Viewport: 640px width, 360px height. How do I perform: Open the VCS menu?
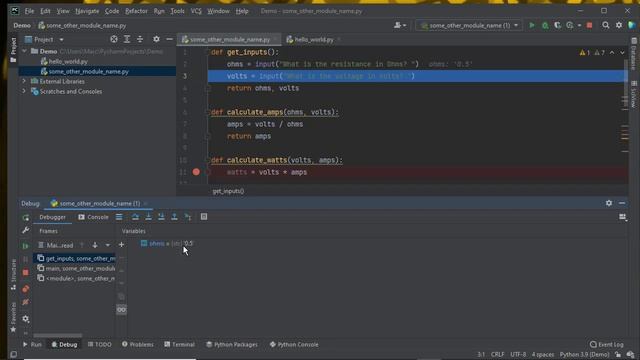pos(196,11)
